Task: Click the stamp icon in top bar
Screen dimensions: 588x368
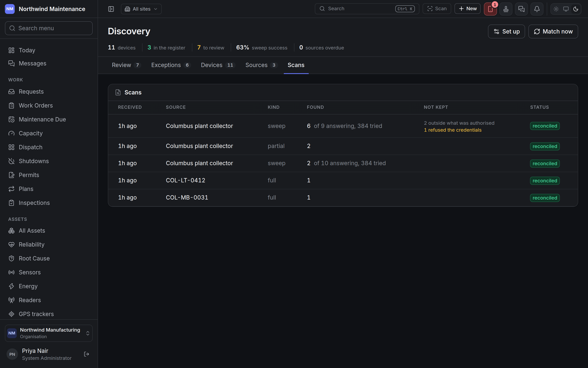Action: tap(506, 9)
